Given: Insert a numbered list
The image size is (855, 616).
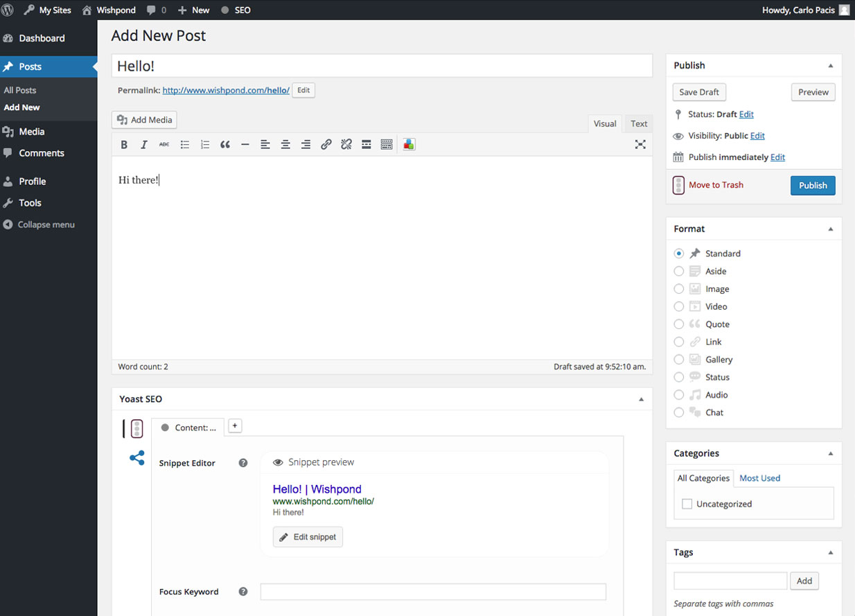Looking at the screenshot, I should 205,144.
